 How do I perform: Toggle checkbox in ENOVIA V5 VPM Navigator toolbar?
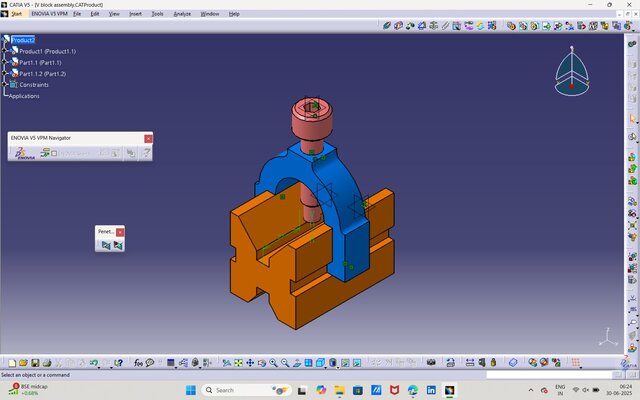point(54,153)
